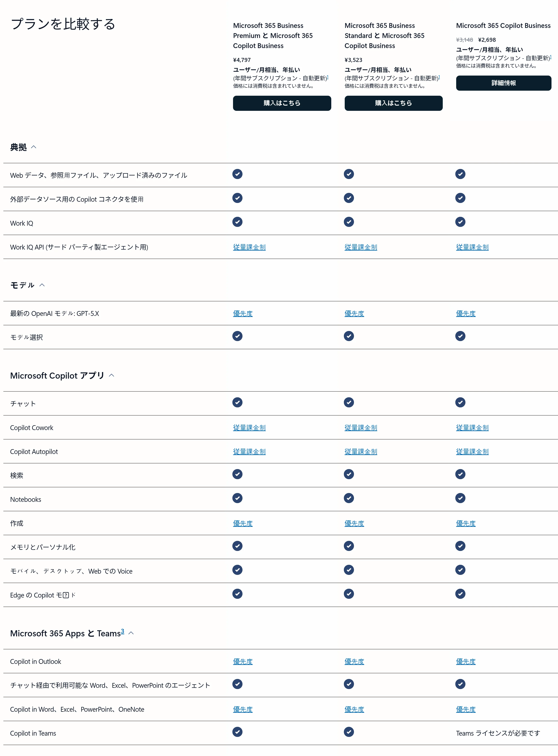This screenshot has height=756, width=558.
Task: Open 詳細情報 for Copilot Business
Action: click(x=504, y=83)
